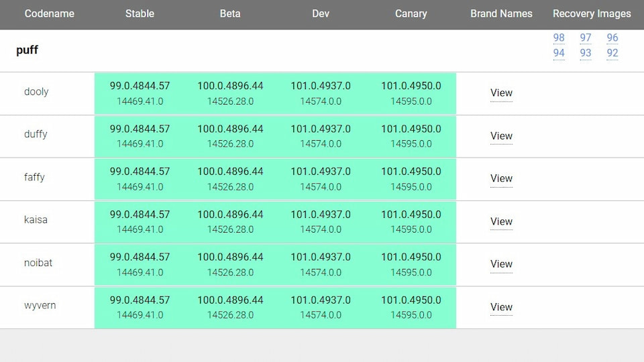
Task: Click kaisa Stable version 99.0.4844.57
Action: 140,215
